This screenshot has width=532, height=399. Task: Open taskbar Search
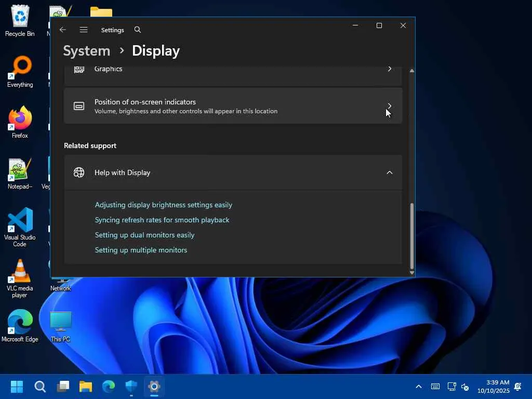point(40,387)
